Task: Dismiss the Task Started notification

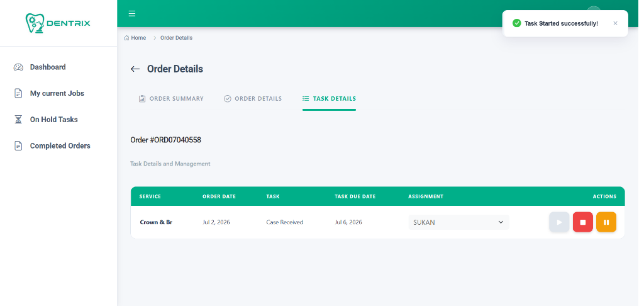Action: pyautogui.click(x=615, y=23)
